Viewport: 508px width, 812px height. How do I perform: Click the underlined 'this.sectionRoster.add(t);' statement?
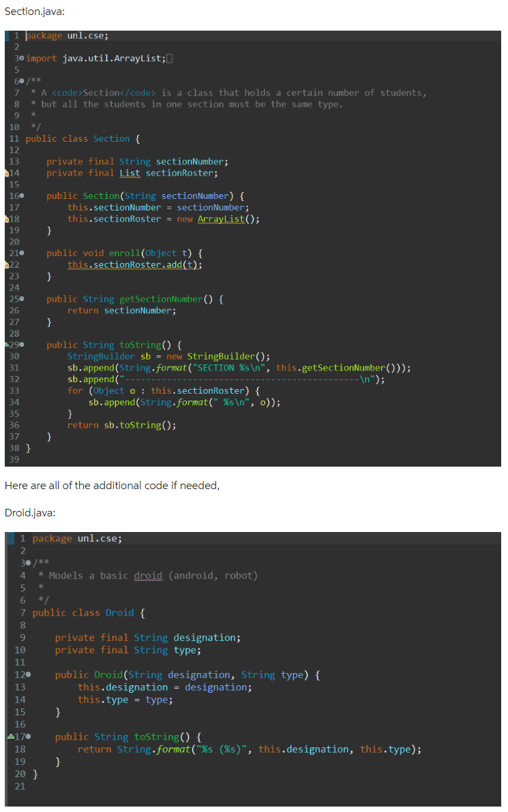point(135,265)
